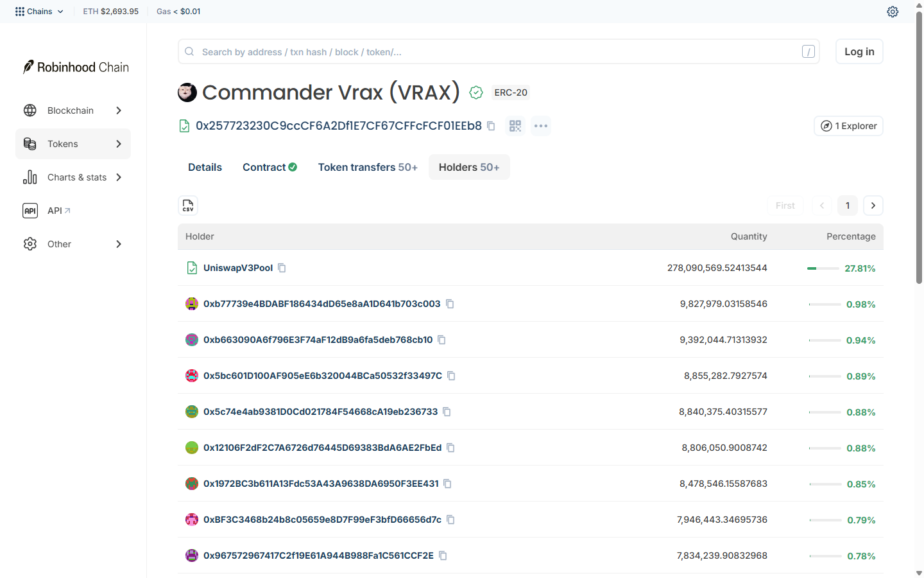
Task: Copy address 0xb663090A...768cb10
Action: pyautogui.click(x=441, y=340)
